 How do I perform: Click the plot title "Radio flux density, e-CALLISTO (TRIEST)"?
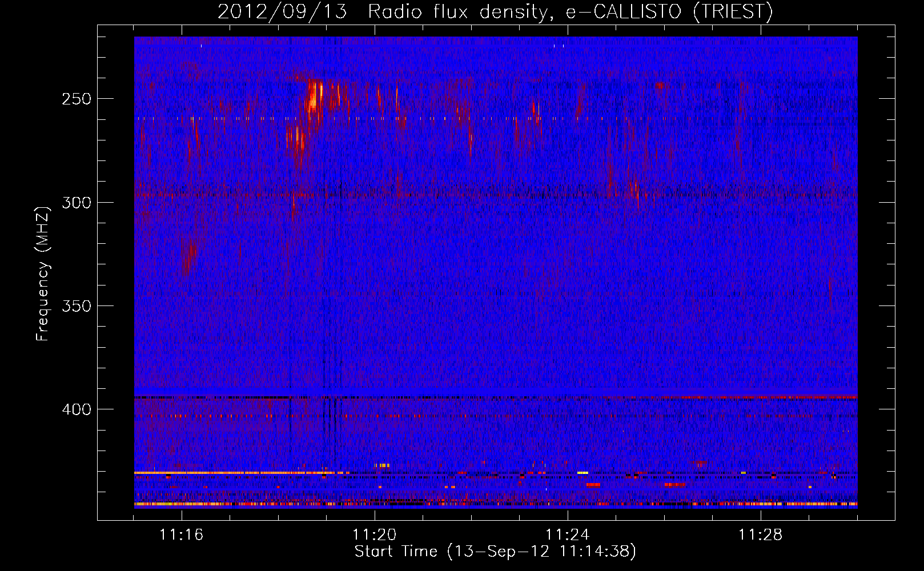(570, 11)
